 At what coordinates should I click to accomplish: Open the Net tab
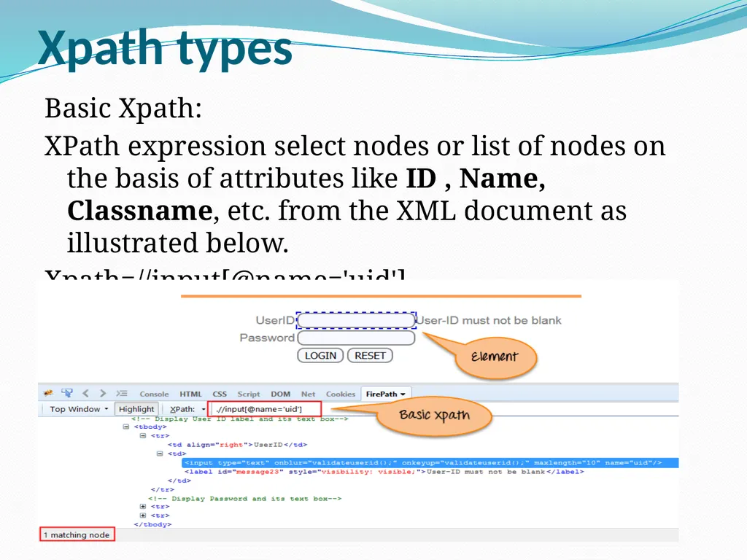(309, 394)
